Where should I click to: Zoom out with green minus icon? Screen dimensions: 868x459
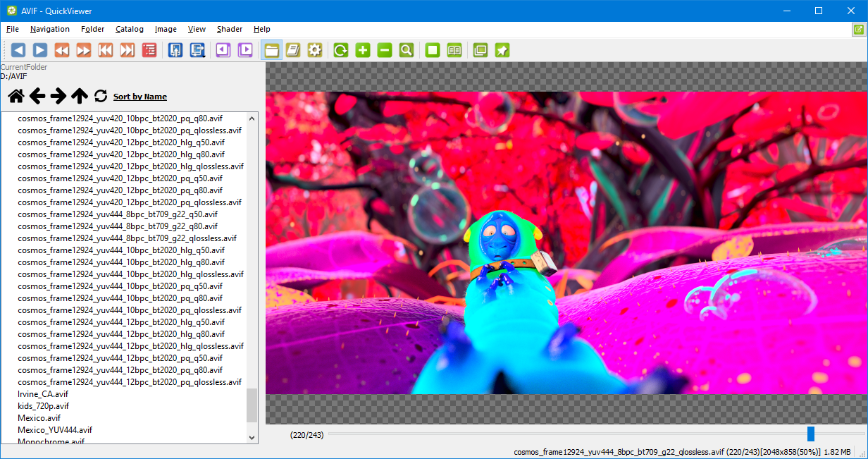point(385,50)
